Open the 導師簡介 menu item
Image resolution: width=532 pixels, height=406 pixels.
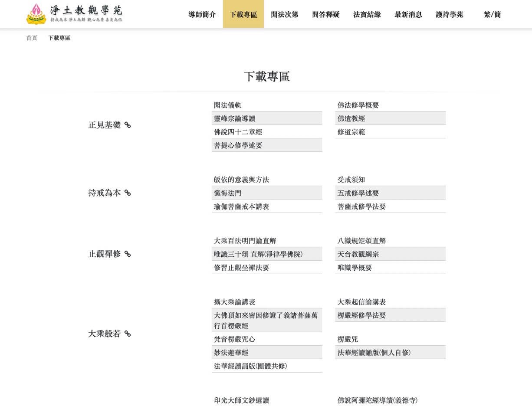[x=202, y=14]
